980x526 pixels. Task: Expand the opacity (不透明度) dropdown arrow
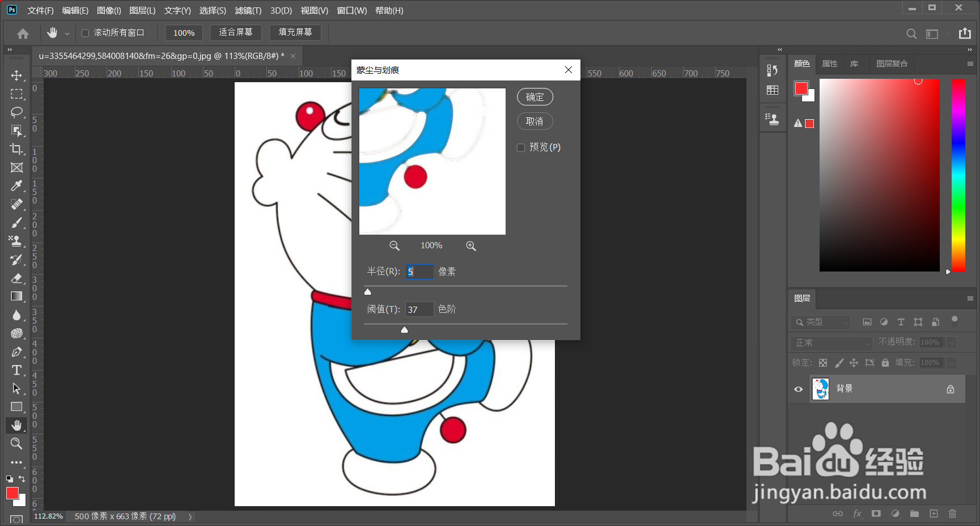(x=952, y=342)
